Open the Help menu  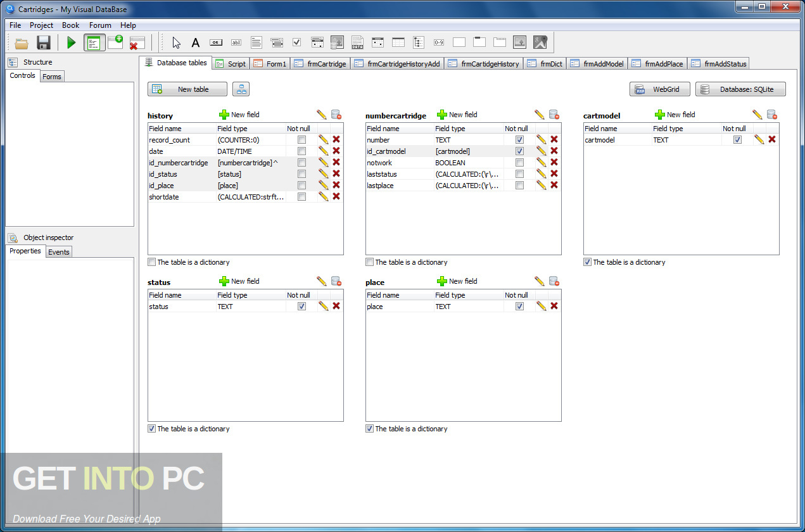(128, 25)
